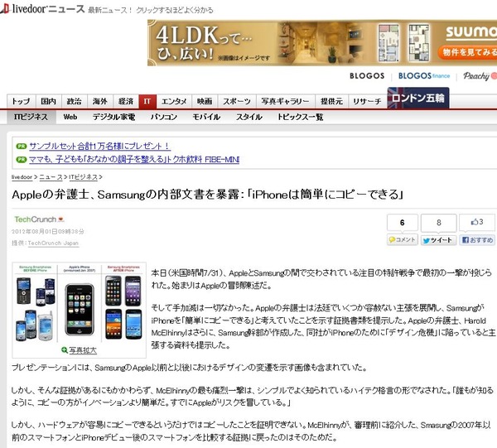Viewport: 497px width, 448px height.
Task: Select the 国内 tab
Action: click(49, 101)
